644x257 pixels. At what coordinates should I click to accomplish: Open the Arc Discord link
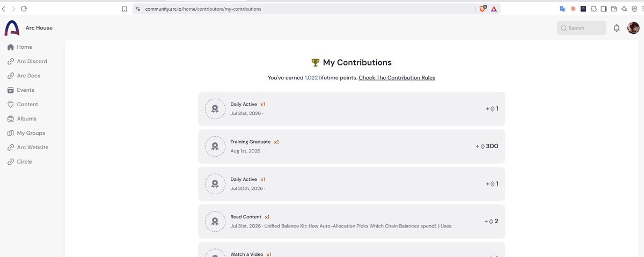[x=32, y=61]
